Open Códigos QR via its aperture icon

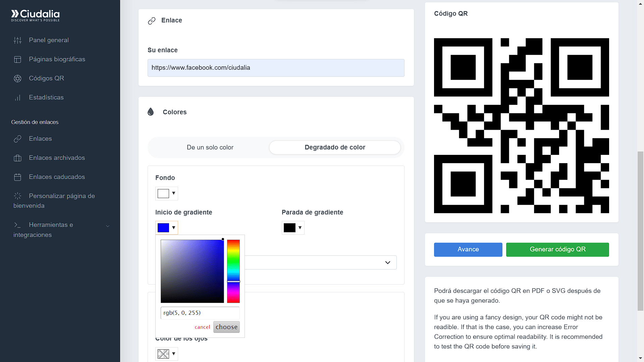pyautogui.click(x=17, y=78)
